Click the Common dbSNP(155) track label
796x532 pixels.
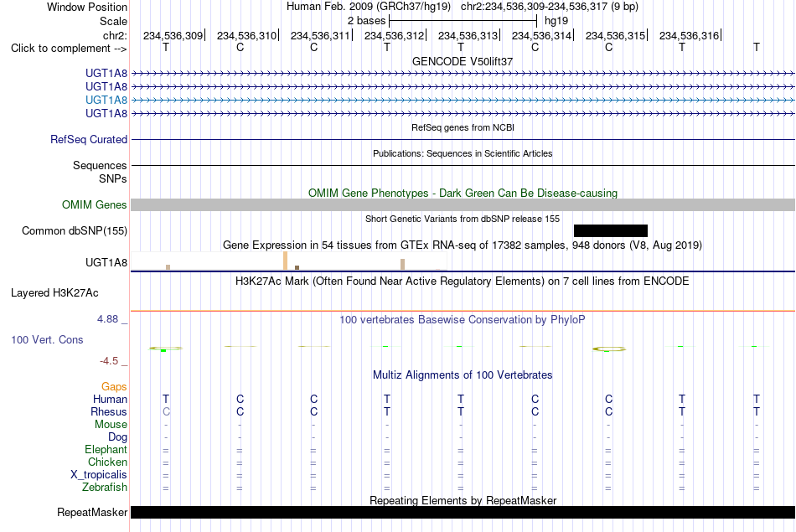pos(75,231)
